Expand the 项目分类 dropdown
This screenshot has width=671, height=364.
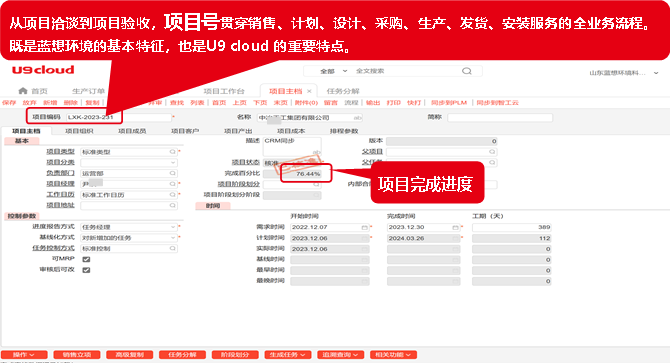point(172,163)
